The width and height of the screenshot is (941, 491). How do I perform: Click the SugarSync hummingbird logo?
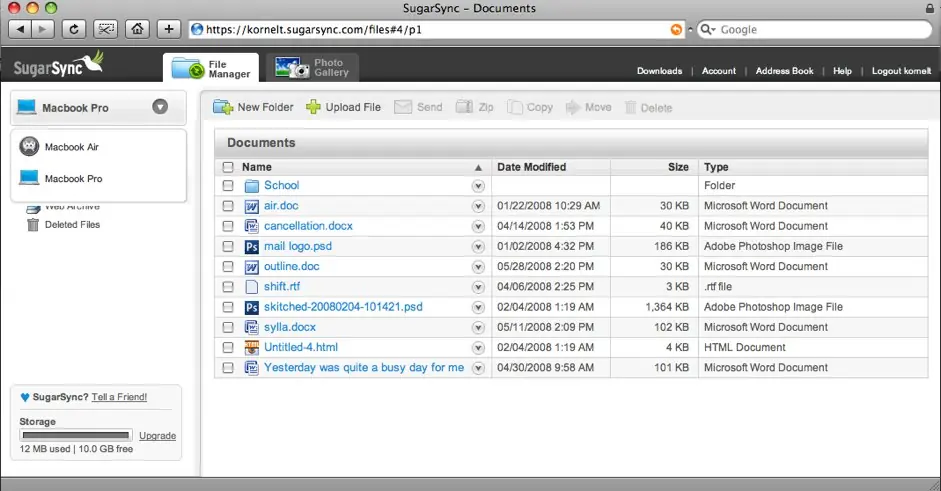coord(58,65)
